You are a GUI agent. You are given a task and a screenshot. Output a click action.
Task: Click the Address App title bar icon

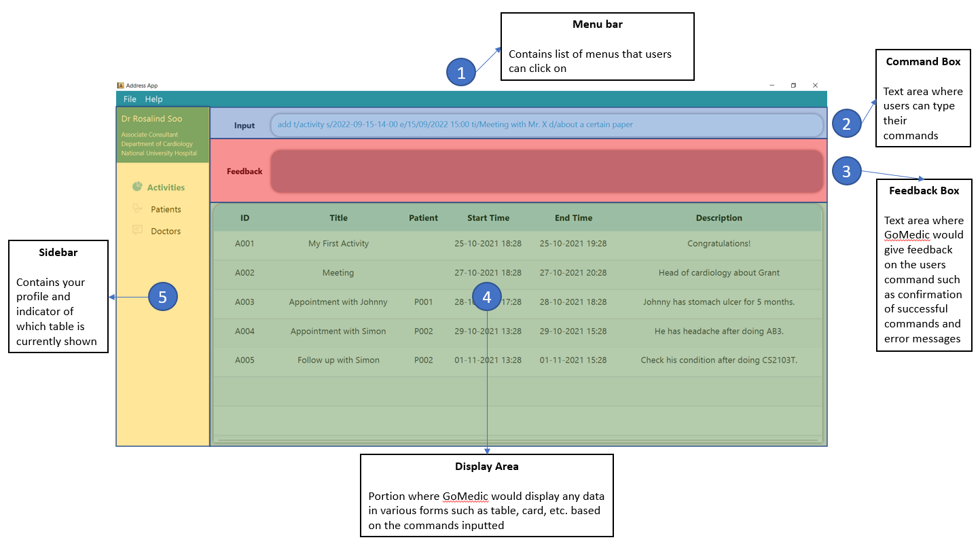click(120, 86)
